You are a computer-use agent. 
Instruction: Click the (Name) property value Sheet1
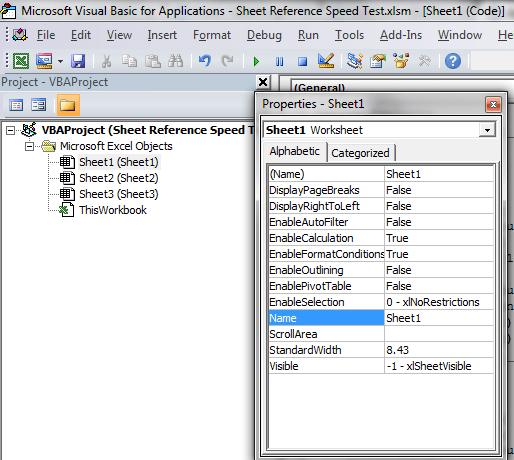[439, 174]
